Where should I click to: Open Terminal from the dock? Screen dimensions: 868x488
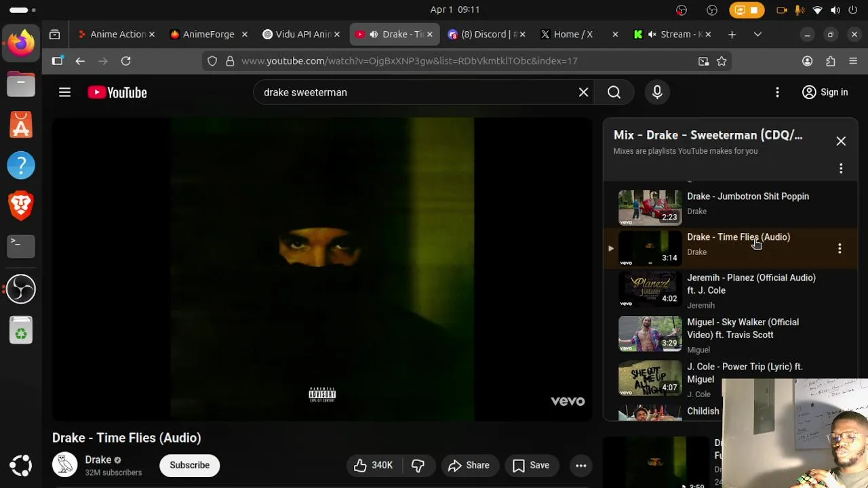[x=21, y=246]
